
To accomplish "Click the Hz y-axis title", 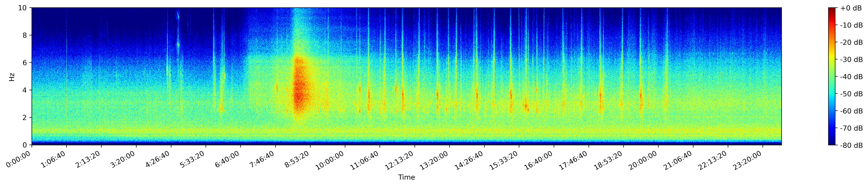I will coord(12,77).
